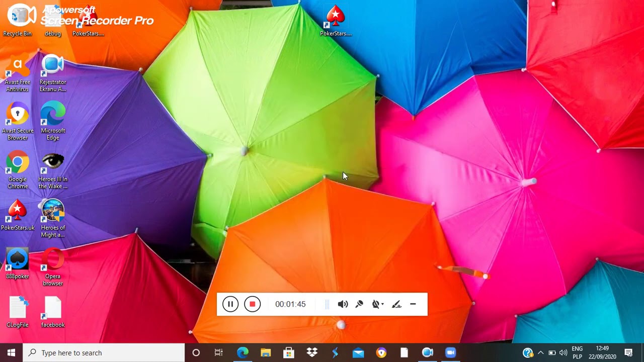Open Zoom from the taskbar
Screen dimensions: 644x362
451,353
